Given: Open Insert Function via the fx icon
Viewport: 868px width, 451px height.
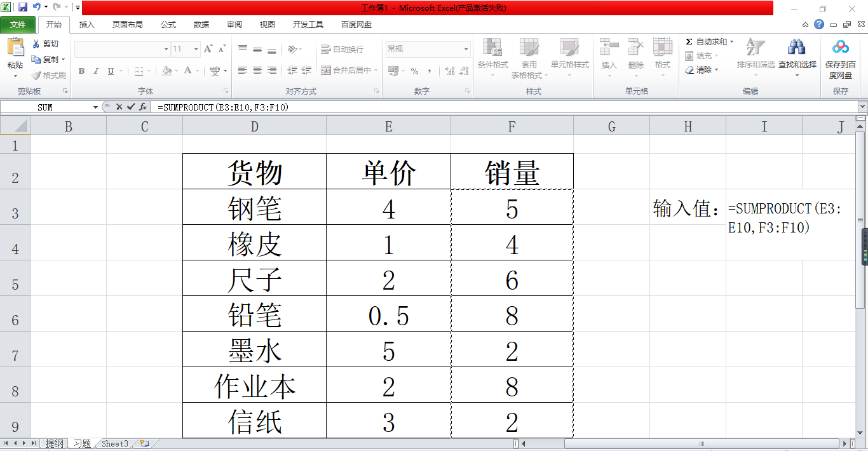Looking at the screenshot, I should (143, 107).
